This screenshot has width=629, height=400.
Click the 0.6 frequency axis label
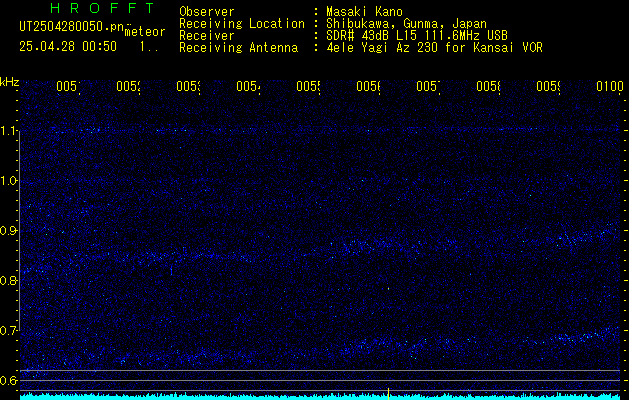click(x=9, y=380)
